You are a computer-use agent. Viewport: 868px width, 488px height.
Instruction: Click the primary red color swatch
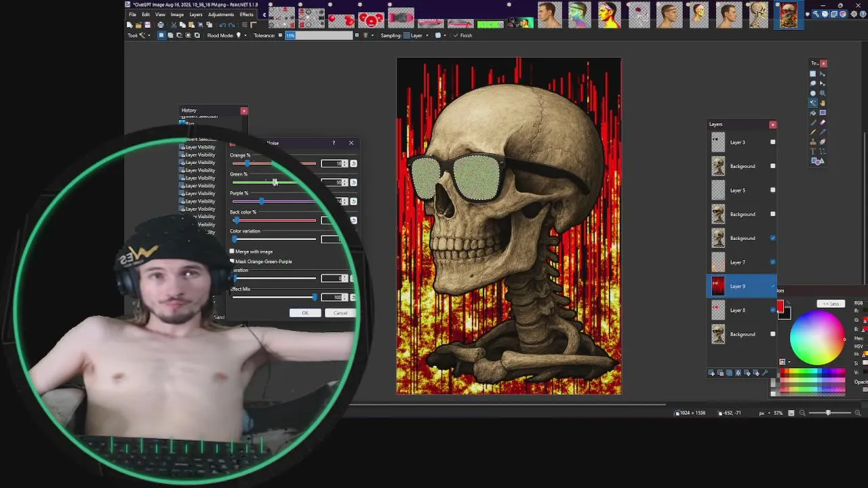[x=781, y=306]
